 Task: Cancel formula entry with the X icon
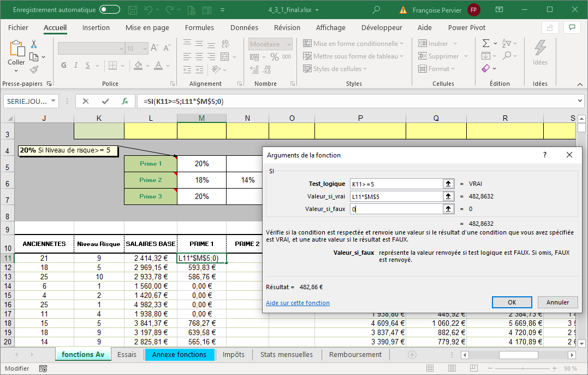tap(85, 101)
